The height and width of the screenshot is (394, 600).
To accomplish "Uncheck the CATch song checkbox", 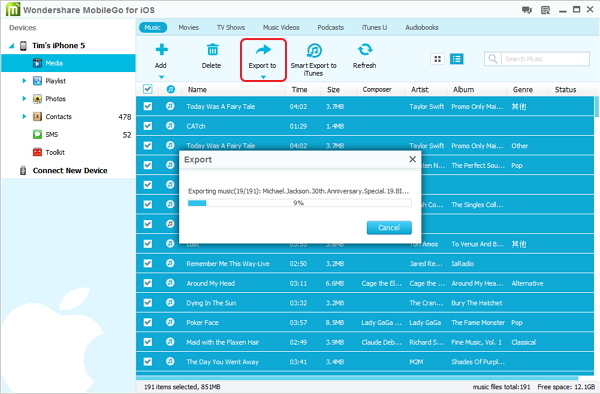I will click(x=148, y=126).
